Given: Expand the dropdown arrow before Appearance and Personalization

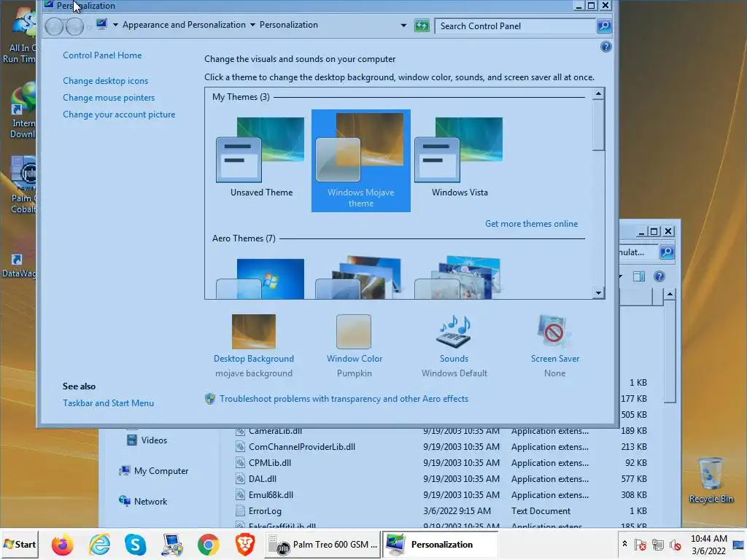Looking at the screenshot, I should click(x=115, y=25).
